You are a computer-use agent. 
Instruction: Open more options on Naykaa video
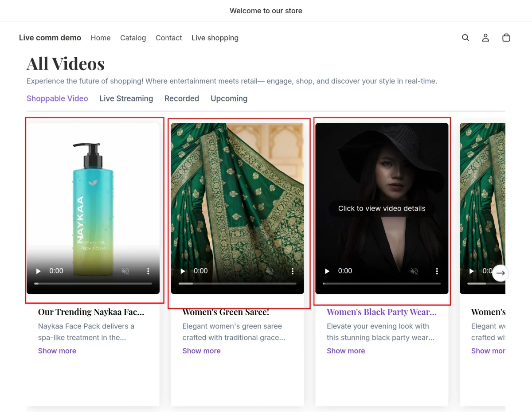click(x=148, y=271)
